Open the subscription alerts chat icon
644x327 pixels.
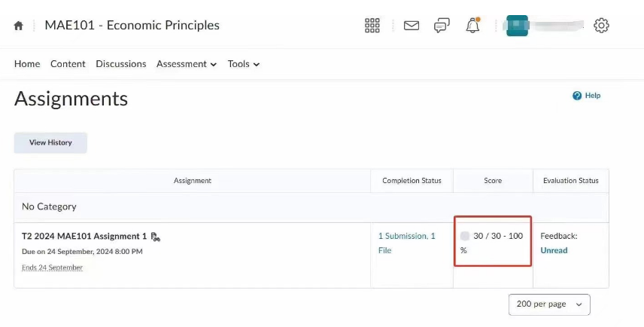(442, 26)
